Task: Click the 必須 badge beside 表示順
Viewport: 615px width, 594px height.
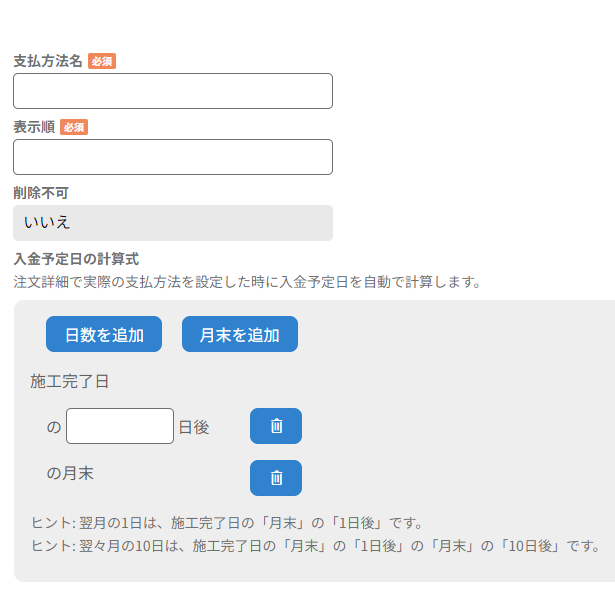Action: pos(74,127)
